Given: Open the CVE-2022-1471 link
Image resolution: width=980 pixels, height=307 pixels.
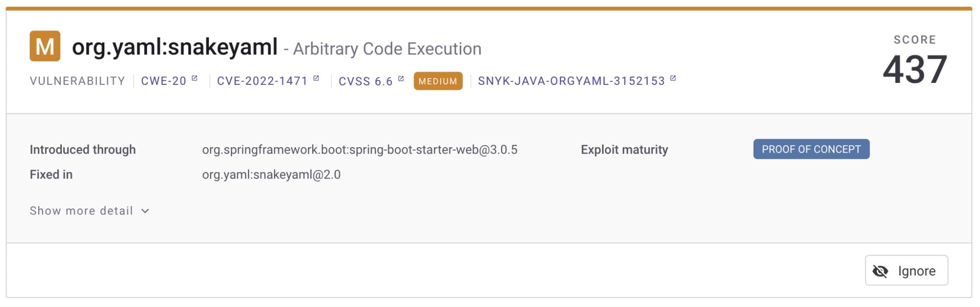Looking at the screenshot, I should pos(262,81).
